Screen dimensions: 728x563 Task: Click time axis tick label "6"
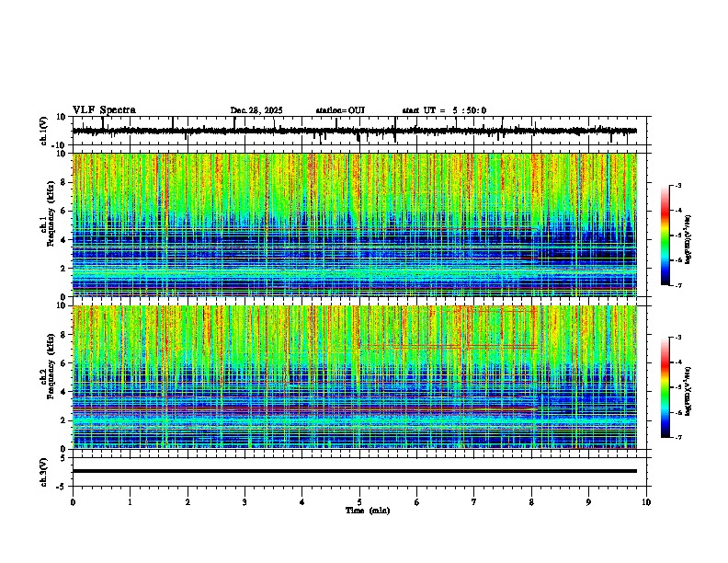tap(417, 502)
